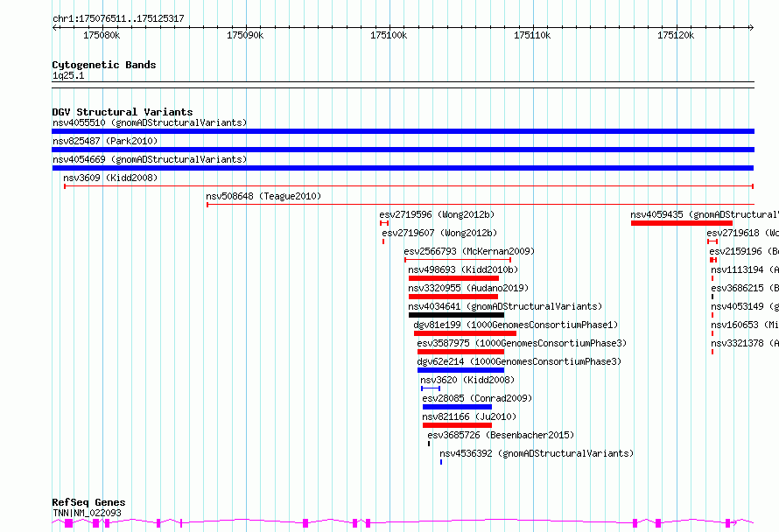Click thin red line of nsv3609

click(x=409, y=186)
